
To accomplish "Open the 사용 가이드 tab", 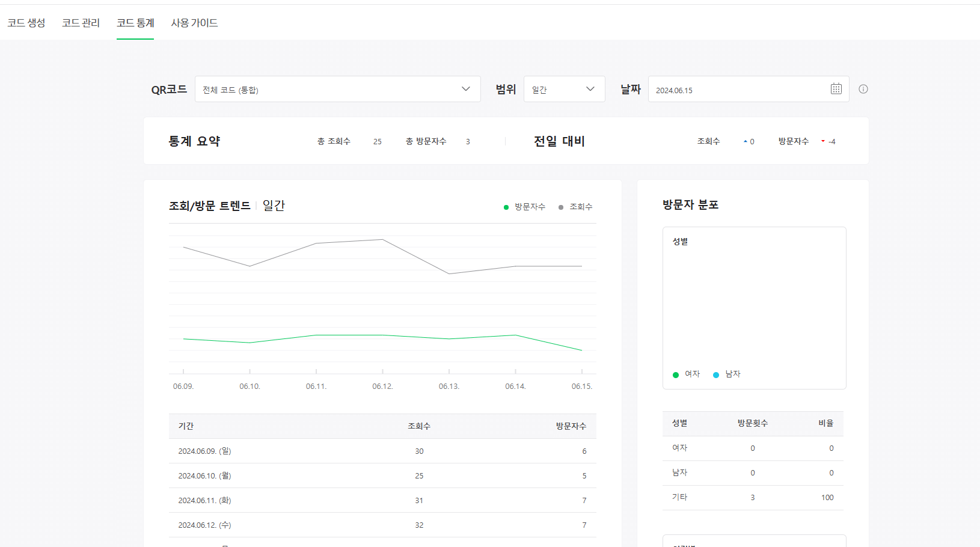I will [x=194, y=23].
